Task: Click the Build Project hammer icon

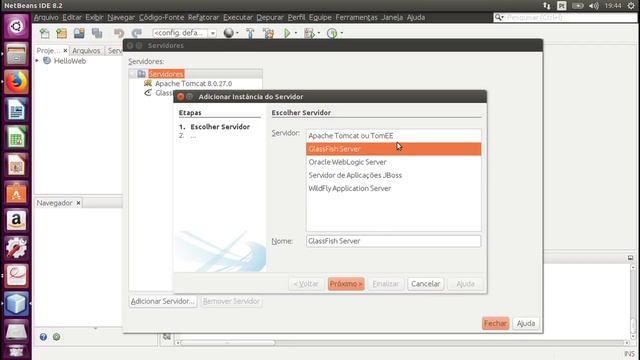Action: click(x=250, y=33)
